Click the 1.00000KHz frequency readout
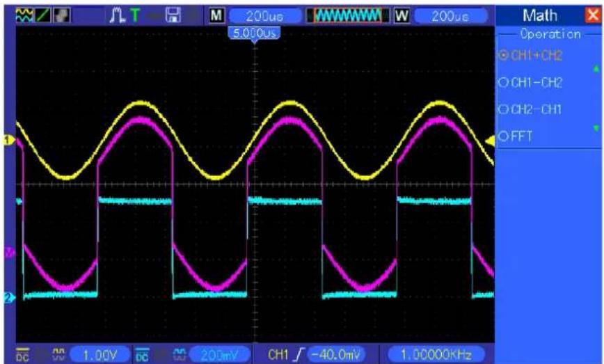The image size is (604, 364). [436, 354]
